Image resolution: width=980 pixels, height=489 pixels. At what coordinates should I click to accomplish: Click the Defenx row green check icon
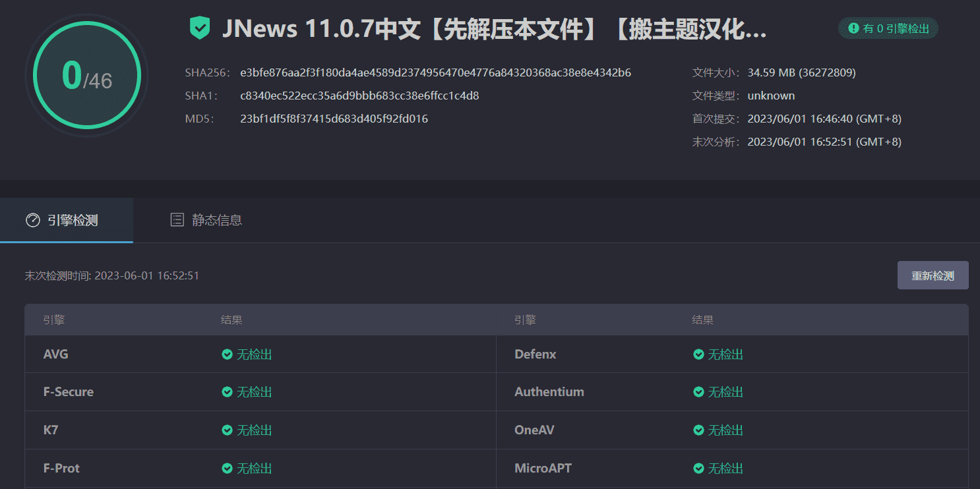(x=698, y=355)
